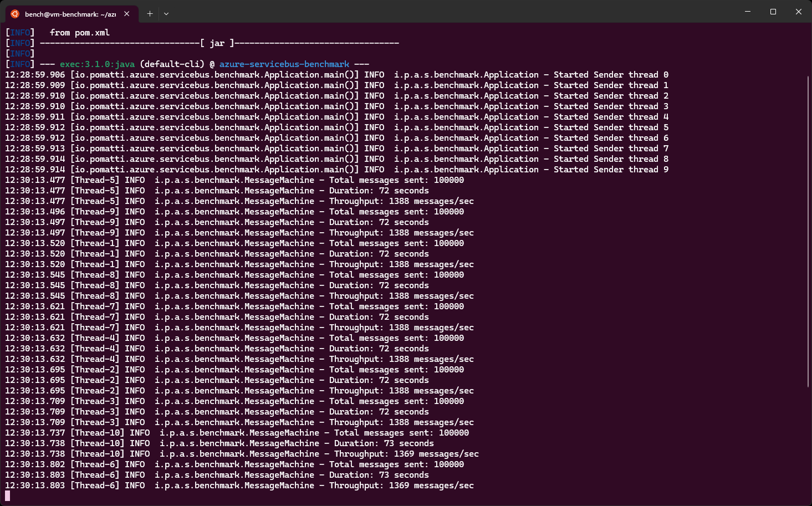Image resolution: width=812 pixels, height=506 pixels.
Task: Click [Thread-6] Duration: 73 seconds line
Action: 217,475
